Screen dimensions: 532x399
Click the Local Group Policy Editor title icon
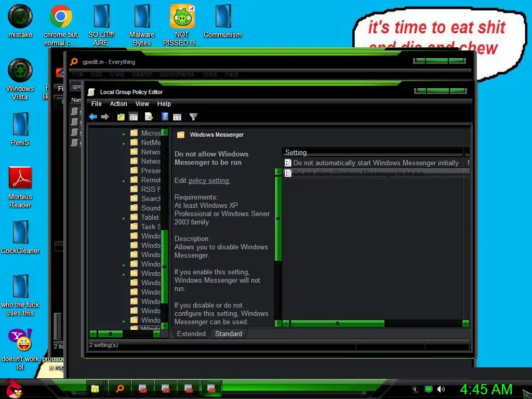click(91, 92)
